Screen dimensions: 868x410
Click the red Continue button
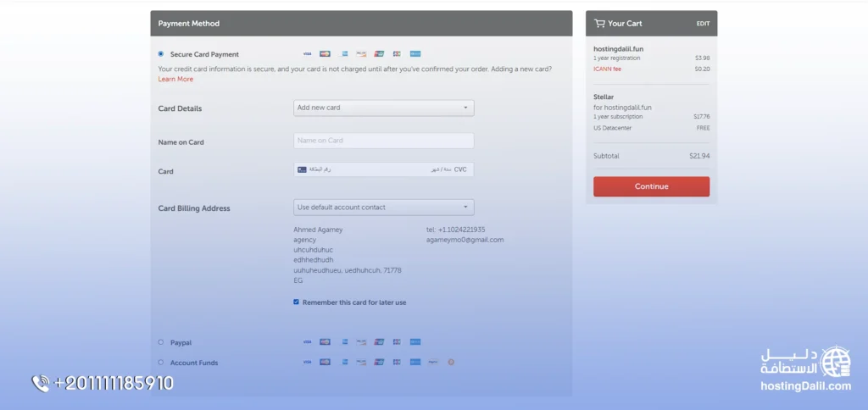[x=652, y=186]
